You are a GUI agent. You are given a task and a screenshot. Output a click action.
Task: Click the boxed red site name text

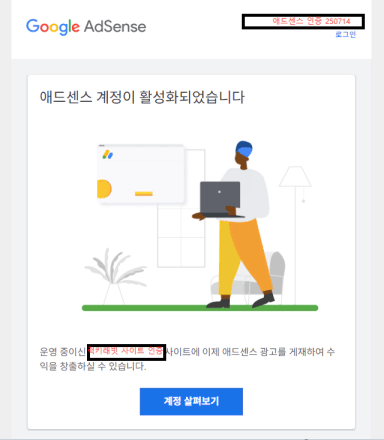[126, 352]
